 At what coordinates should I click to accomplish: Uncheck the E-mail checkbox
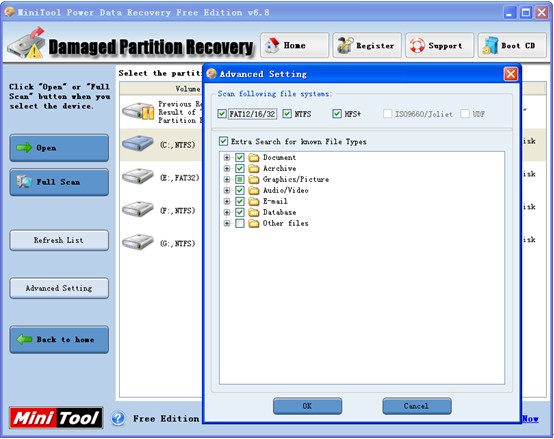[x=240, y=201]
